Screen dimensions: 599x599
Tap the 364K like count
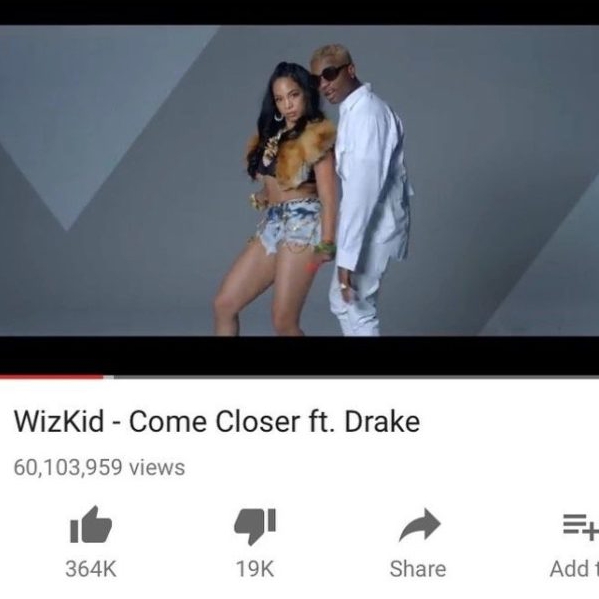[x=91, y=569]
